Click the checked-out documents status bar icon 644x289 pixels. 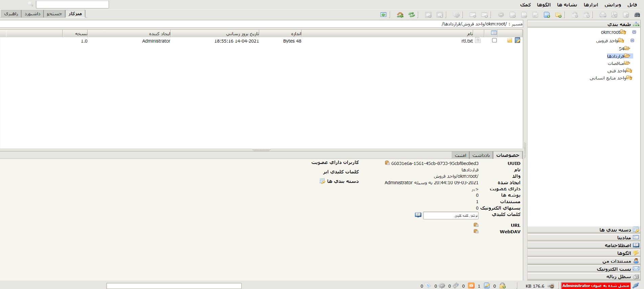pyautogui.click(x=487, y=286)
